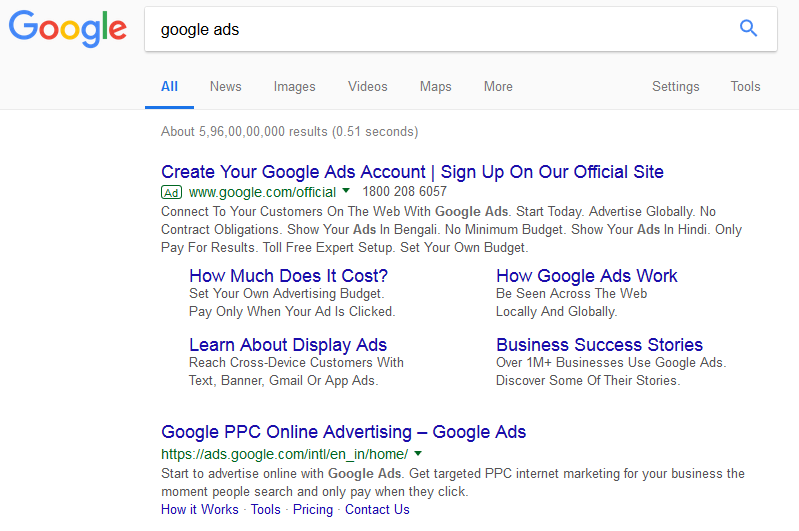
Task: Switch to the Images tab
Action: [294, 87]
